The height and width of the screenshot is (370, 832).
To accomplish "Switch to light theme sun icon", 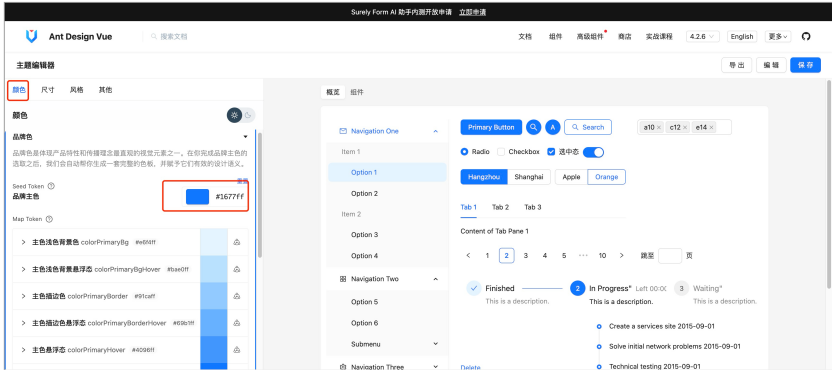I will point(234,115).
